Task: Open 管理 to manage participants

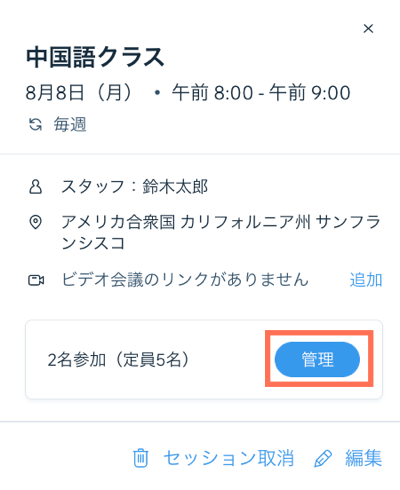Action: [x=317, y=359]
